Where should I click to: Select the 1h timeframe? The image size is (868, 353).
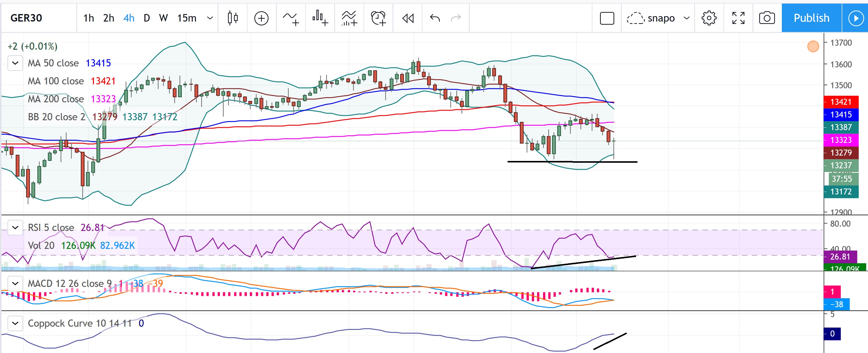pyautogui.click(x=89, y=18)
